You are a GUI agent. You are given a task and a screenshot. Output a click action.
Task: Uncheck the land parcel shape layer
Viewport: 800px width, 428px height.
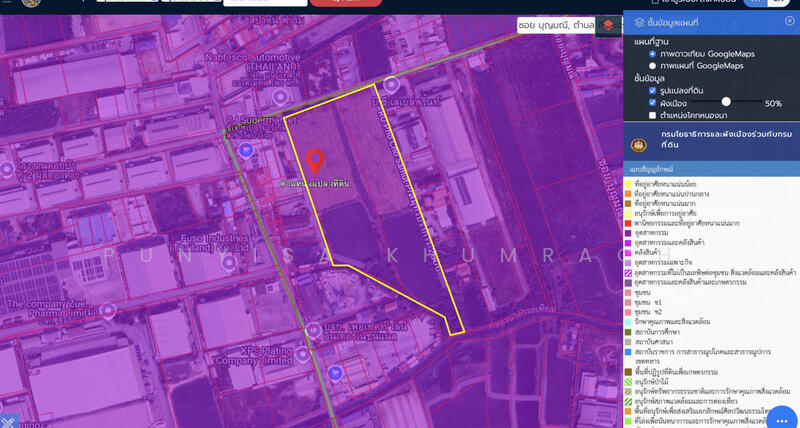pos(653,90)
